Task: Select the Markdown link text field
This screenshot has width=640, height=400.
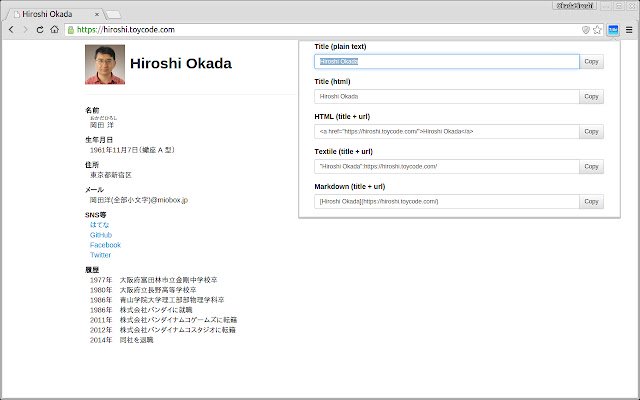Action: [447, 202]
